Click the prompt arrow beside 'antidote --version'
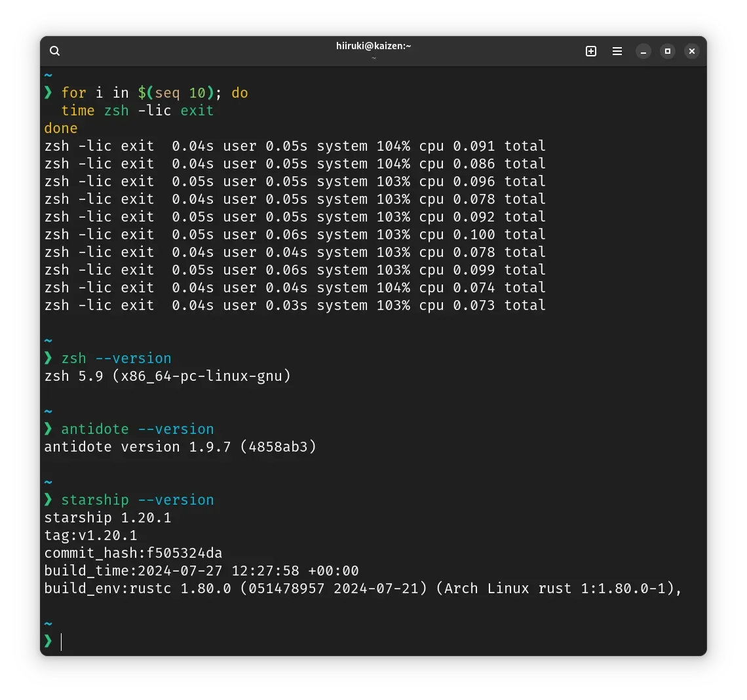This screenshot has height=700, width=747. pos(48,429)
